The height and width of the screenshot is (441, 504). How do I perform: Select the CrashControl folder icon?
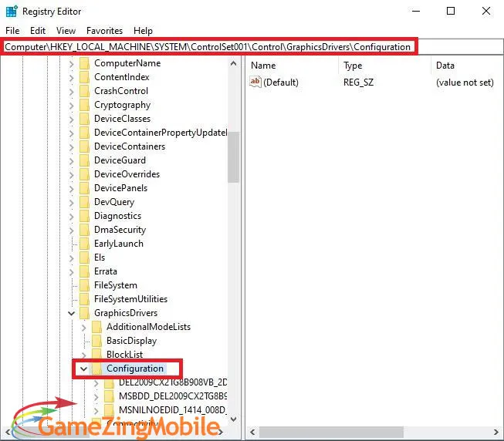(84, 91)
